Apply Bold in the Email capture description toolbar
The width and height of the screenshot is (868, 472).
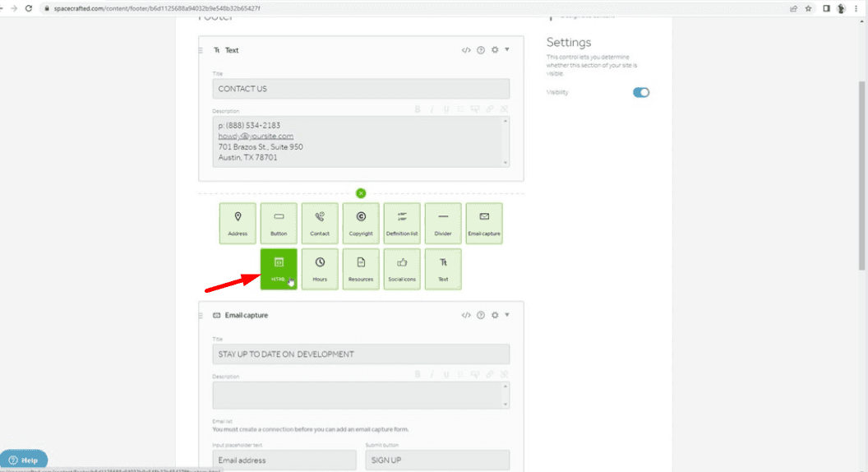coord(418,374)
